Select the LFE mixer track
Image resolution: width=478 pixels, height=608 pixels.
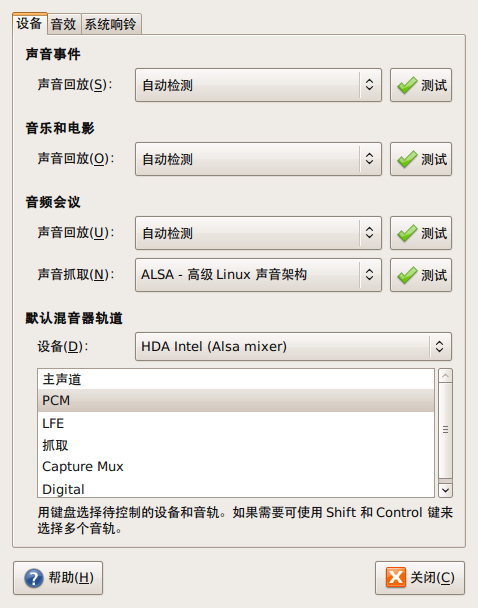click(236, 423)
